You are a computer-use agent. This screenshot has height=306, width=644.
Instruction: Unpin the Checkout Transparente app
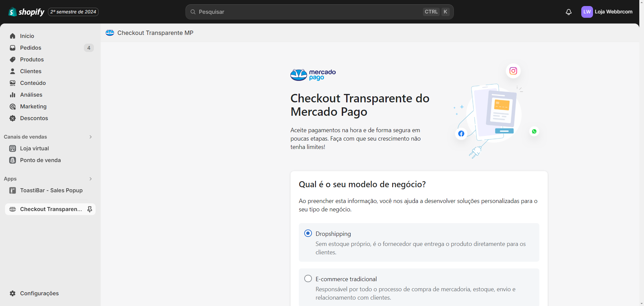pos(90,209)
